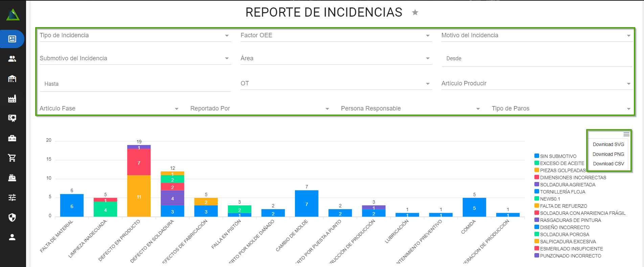
Task: Click the Download SVG option
Action: coord(608,144)
